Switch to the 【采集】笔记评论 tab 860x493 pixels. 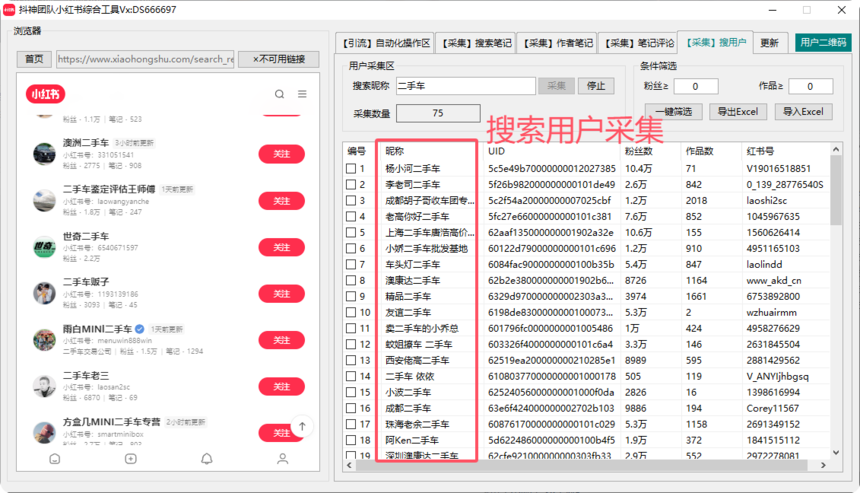point(638,43)
